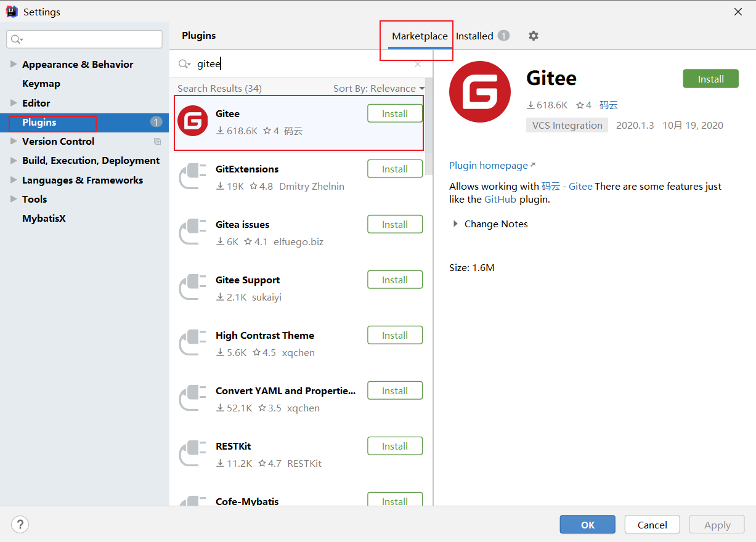Click the settings search magnifier icon
The image size is (756, 542).
17,39
